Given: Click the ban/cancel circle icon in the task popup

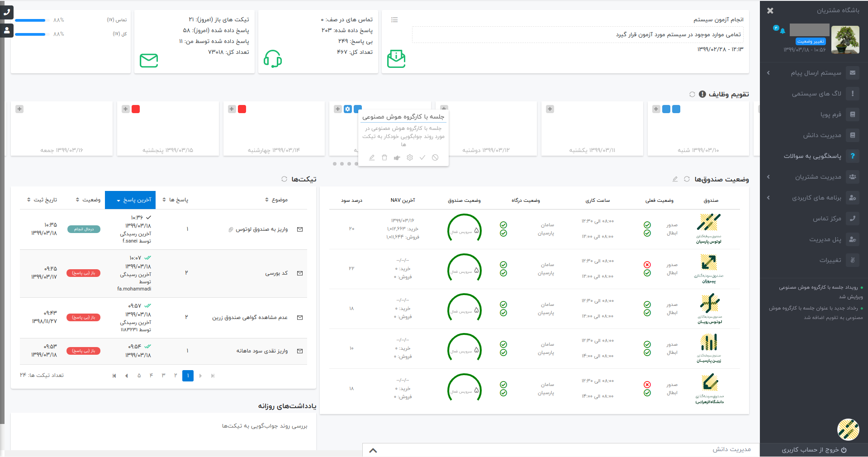Looking at the screenshot, I should (x=435, y=157).
